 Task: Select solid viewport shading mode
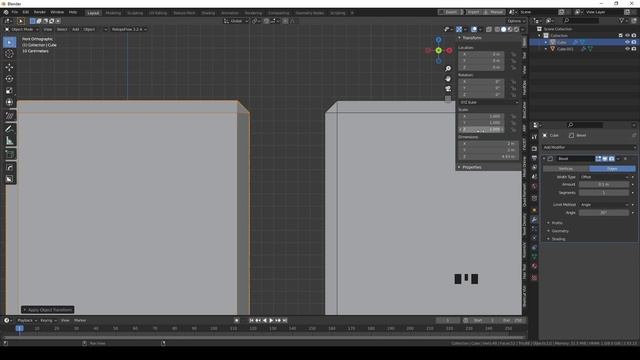(503, 29)
